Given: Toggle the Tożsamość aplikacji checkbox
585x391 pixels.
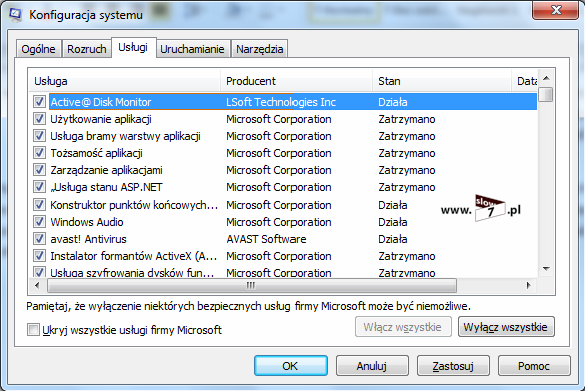Looking at the screenshot, I should [39, 153].
